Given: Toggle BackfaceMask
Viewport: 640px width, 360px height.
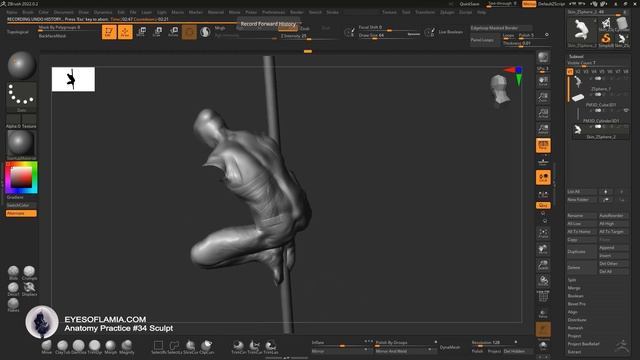Looking at the screenshot, I should [x=52, y=36].
